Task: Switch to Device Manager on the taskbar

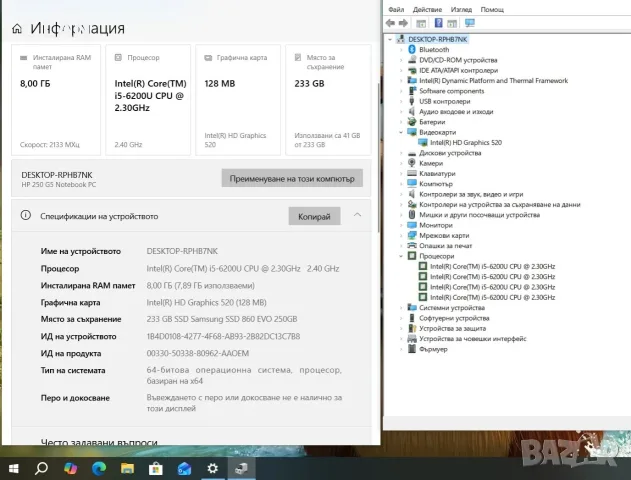Action: point(241,468)
